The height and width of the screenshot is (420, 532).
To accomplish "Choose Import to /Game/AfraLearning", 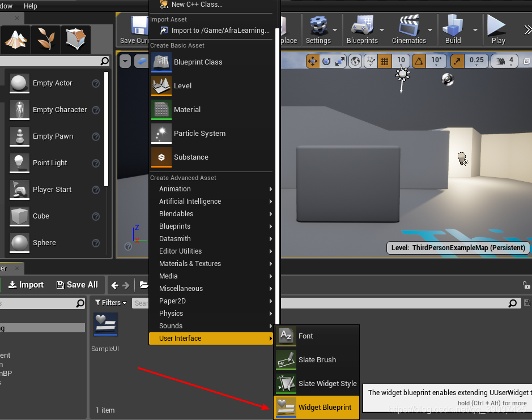I will (211, 31).
